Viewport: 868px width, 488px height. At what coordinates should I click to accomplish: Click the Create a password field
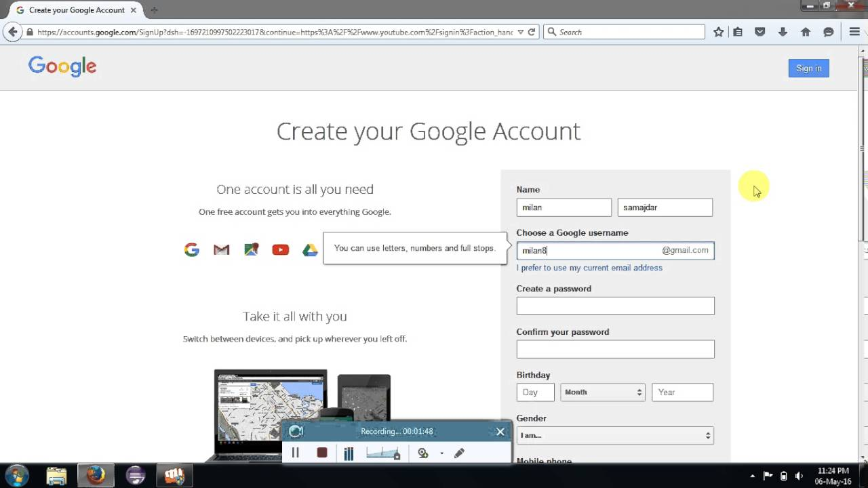click(615, 306)
